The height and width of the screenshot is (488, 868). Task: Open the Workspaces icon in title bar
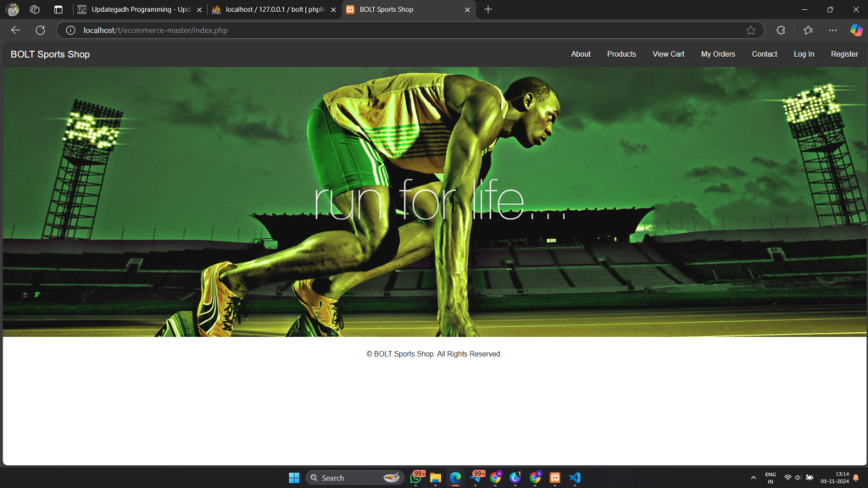35,9
